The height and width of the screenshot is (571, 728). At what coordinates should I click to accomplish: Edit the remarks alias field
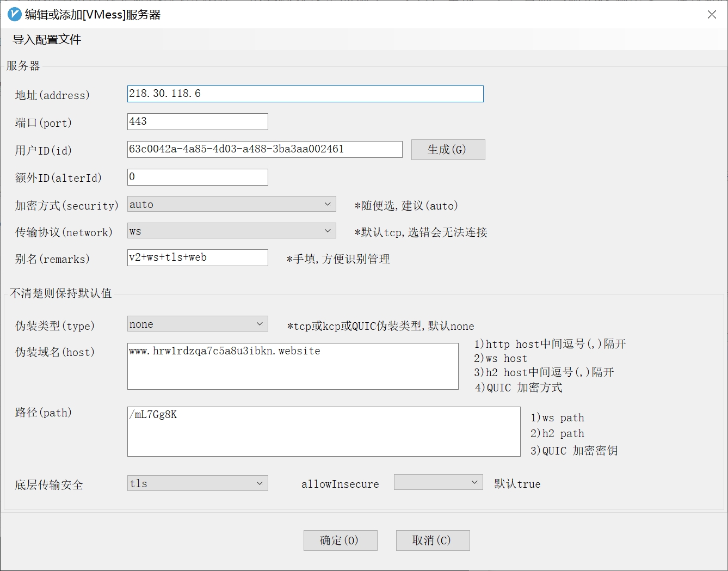pyautogui.click(x=197, y=257)
